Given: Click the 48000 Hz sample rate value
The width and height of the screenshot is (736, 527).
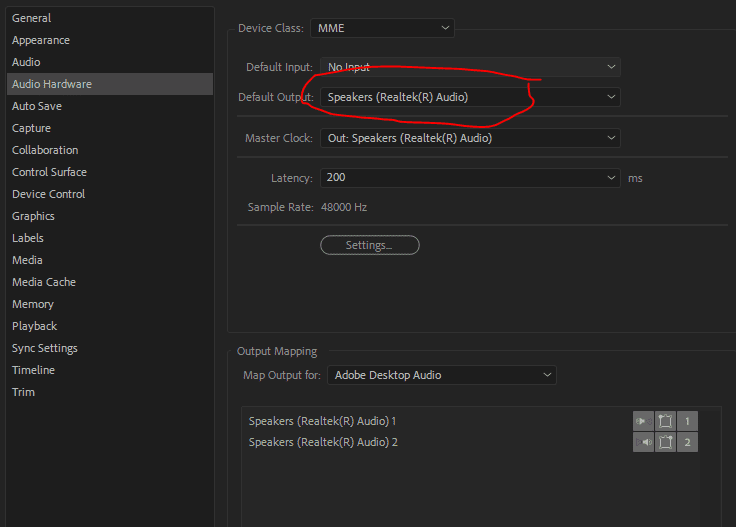Looking at the screenshot, I should pyautogui.click(x=344, y=207).
